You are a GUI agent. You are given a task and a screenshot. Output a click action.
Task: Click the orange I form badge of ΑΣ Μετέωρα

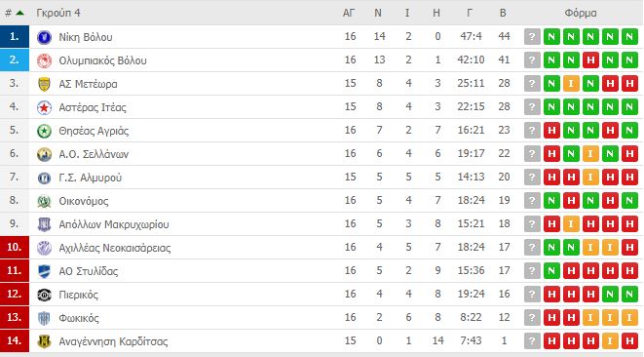coord(571,84)
